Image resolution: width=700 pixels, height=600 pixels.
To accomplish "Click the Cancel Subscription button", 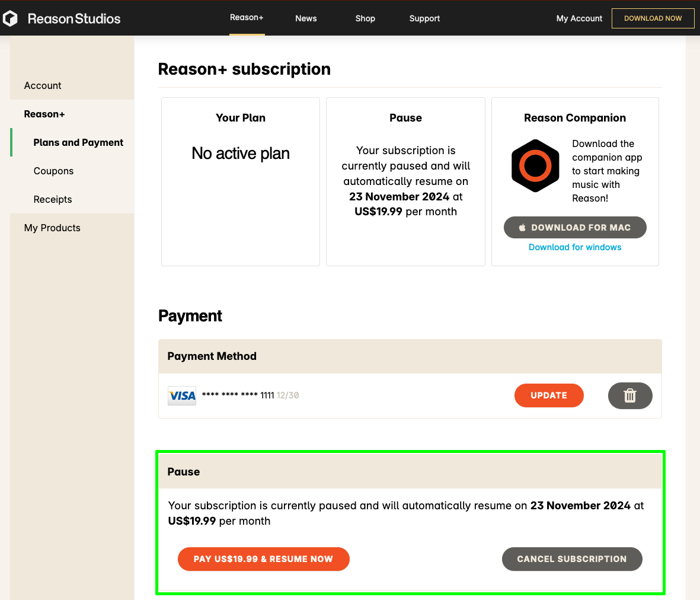I will click(572, 559).
